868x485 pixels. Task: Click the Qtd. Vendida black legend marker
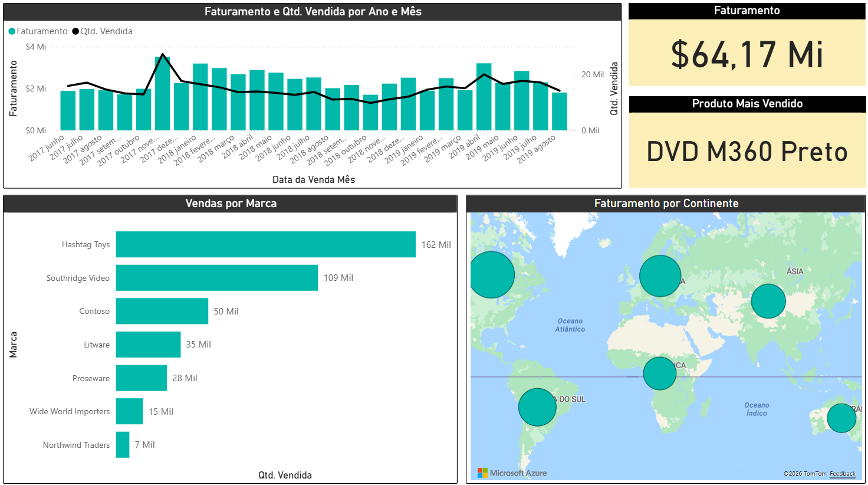(75, 31)
